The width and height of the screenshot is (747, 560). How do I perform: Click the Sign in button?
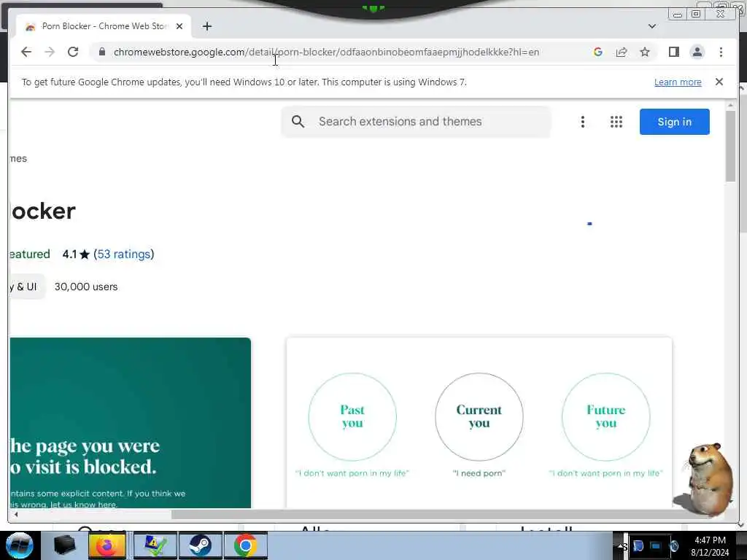click(x=674, y=122)
